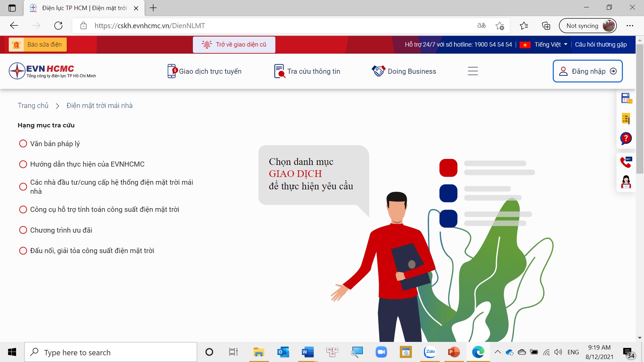Click the calculator icon in right sidebar
Image resolution: width=644 pixels, height=362 pixels.
[626, 99]
